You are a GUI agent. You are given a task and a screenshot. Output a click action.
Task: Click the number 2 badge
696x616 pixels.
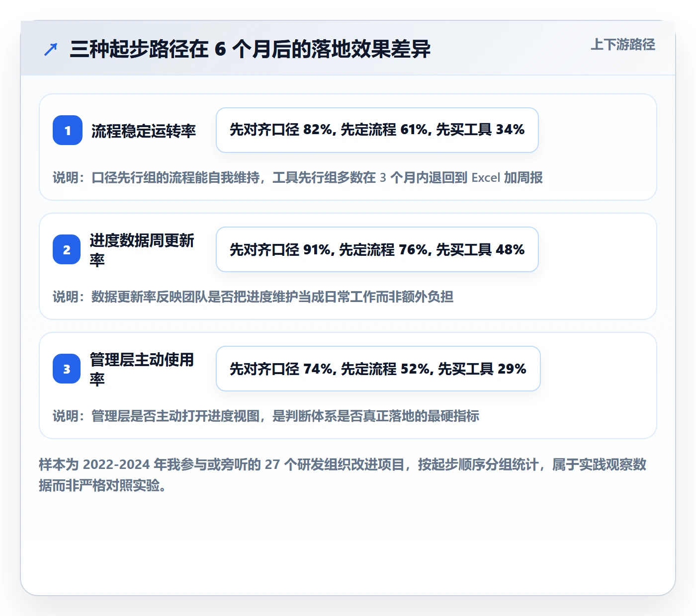(x=67, y=249)
